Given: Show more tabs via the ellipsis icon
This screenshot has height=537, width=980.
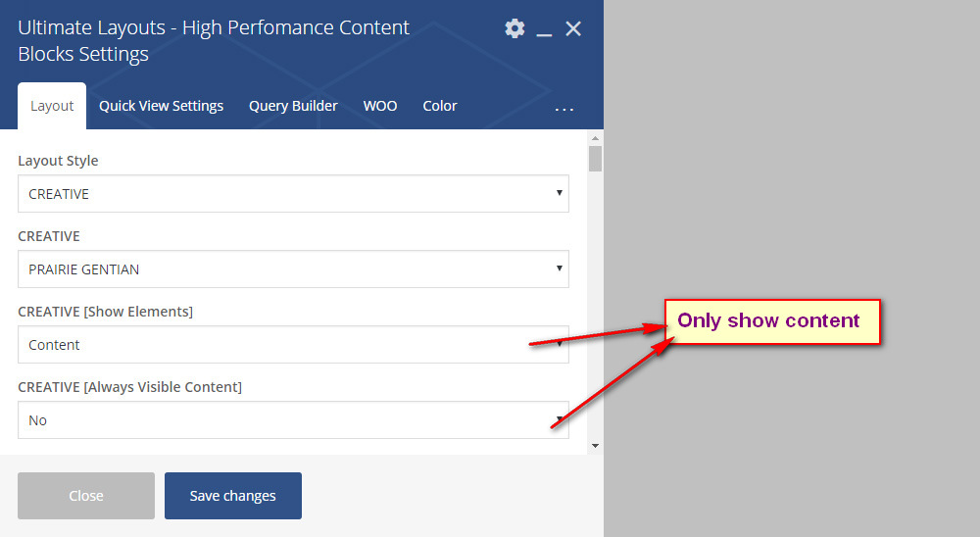Looking at the screenshot, I should 564,108.
